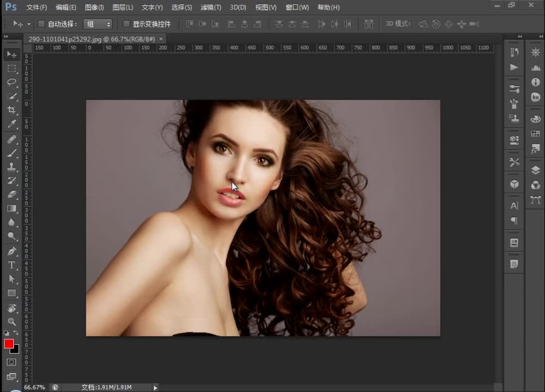This screenshot has width=545, height=392.
Task: Open the History panel icon
Action: pyautogui.click(x=514, y=52)
